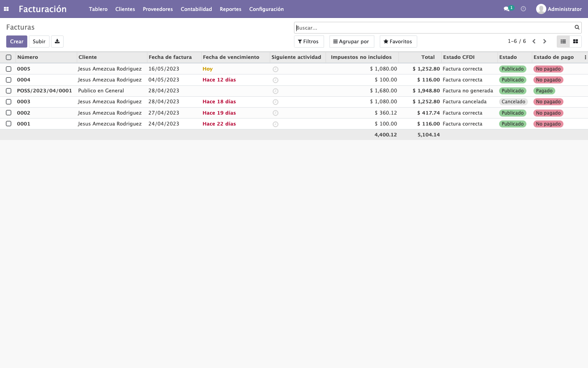Click the search magnifier icon
The image size is (588, 368).
[x=577, y=27]
